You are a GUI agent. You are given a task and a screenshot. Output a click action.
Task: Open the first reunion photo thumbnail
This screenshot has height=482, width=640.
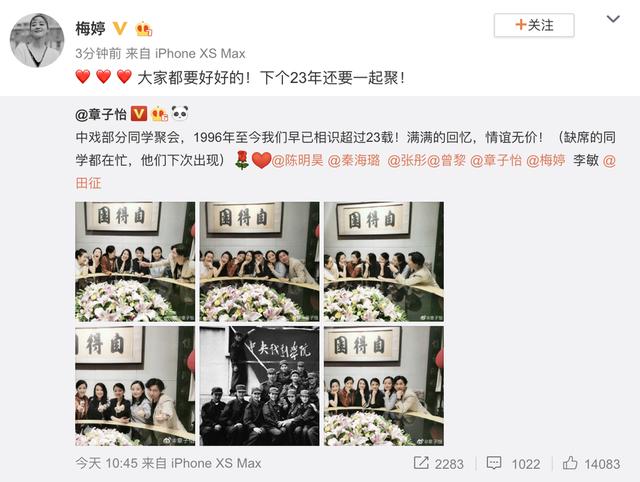[135, 262]
